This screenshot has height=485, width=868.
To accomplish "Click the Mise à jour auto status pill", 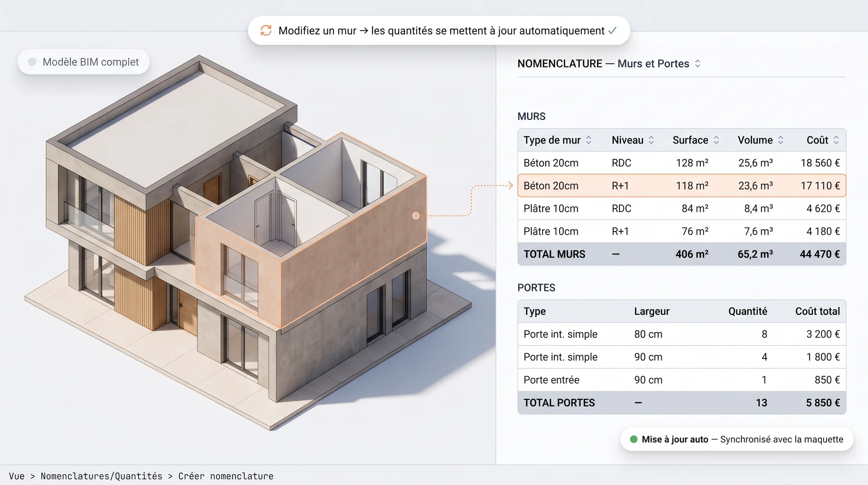I will [x=736, y=439].
